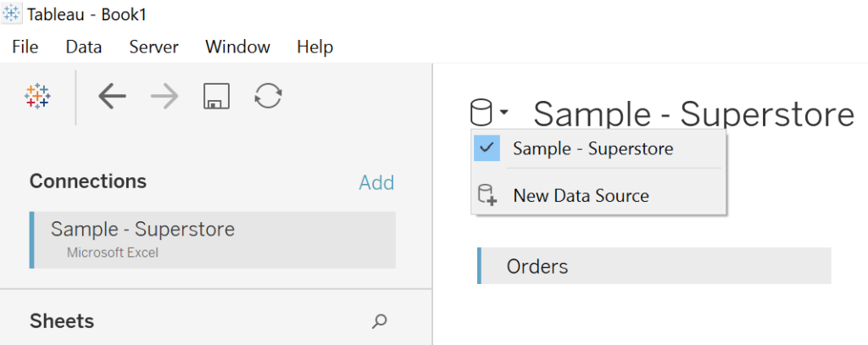Open the Server menu
Image resolution: width=868 pixels, height=345 pixels.
coord(153,47)
